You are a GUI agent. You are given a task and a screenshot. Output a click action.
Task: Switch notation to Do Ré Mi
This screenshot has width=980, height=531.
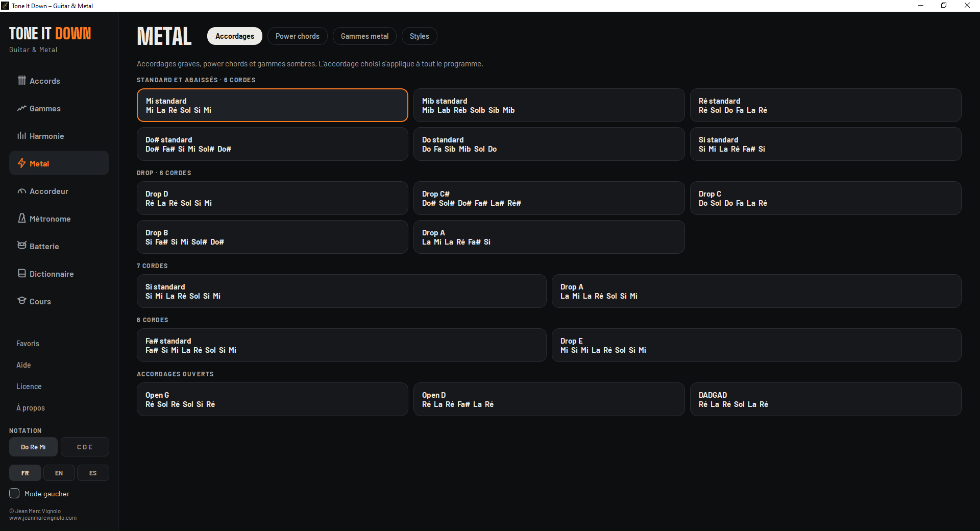pos(33,447)
